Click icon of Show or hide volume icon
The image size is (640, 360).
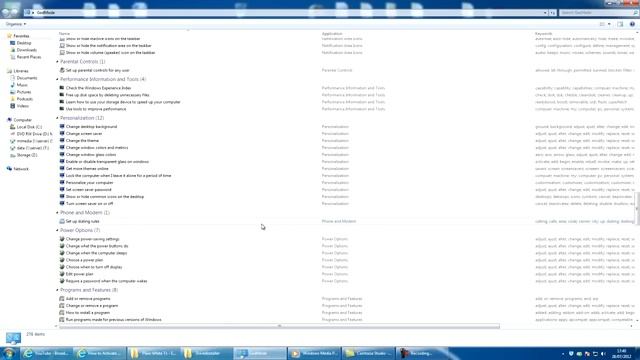pyautogui.click(x=62, y=52)
